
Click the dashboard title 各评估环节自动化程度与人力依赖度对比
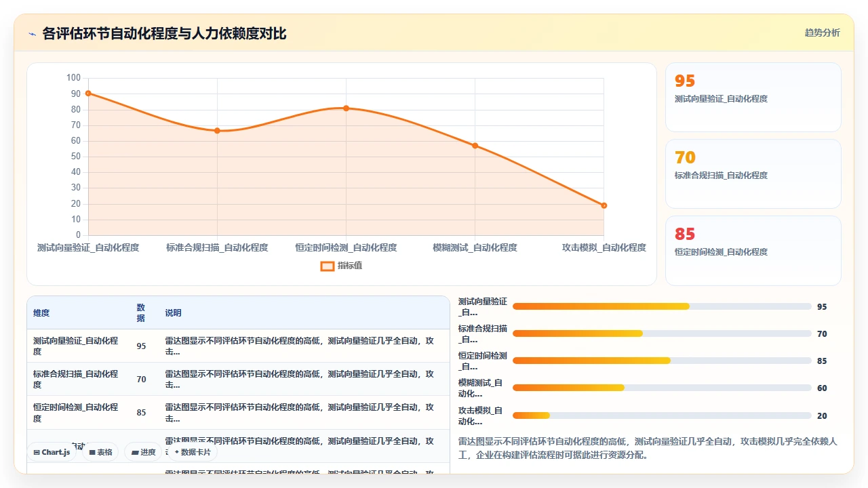pyautogui.click(x=164, y=34)
